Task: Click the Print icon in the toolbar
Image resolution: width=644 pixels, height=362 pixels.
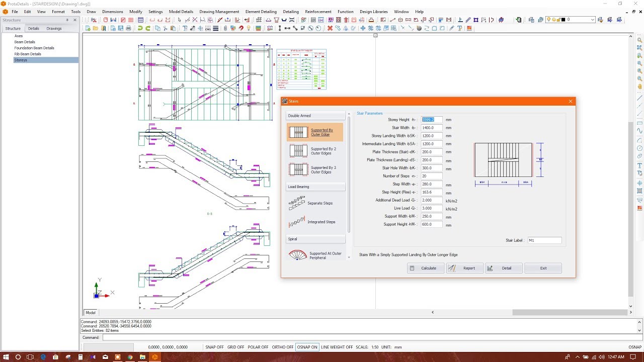Action: (x=128, y=29)
